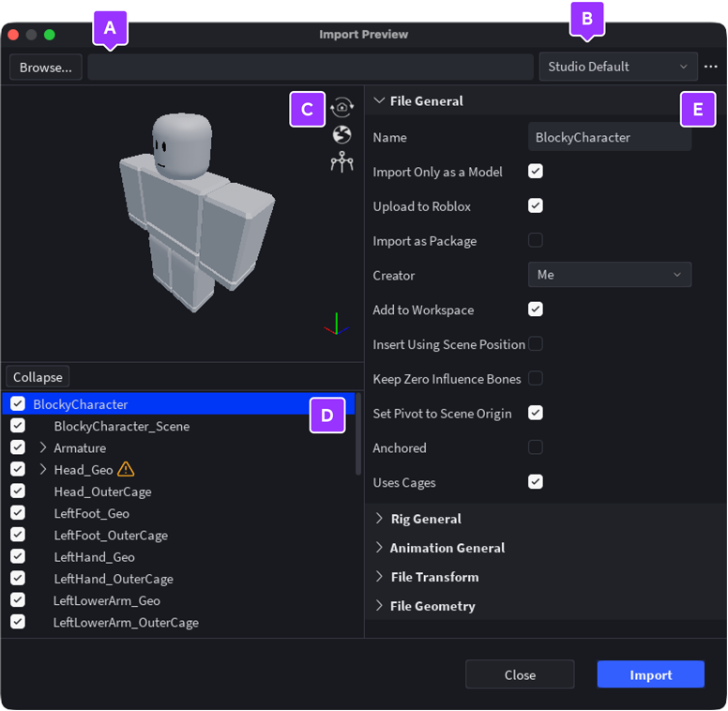728x711 pixels.
Task: Expand the Rig General section
Action: (x=379, y=519)
